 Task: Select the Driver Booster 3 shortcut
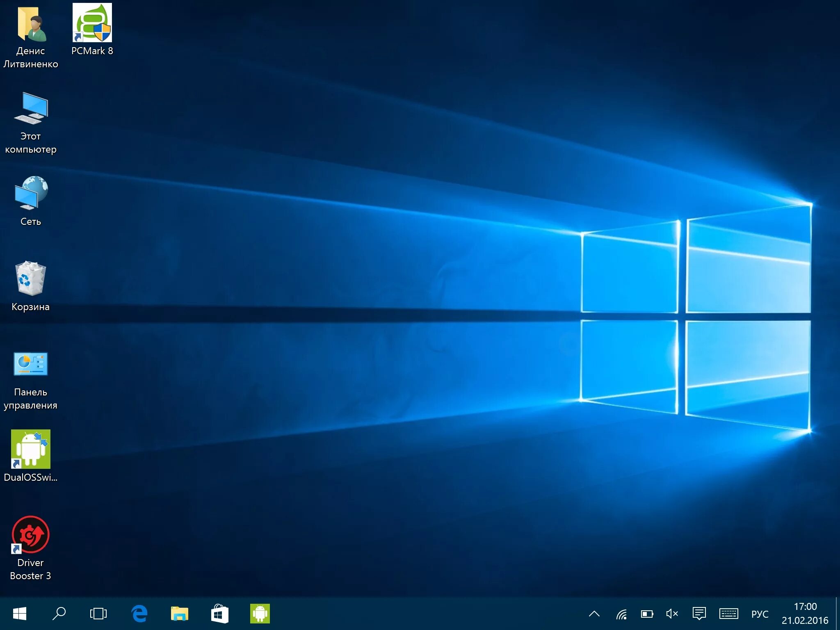31,534
